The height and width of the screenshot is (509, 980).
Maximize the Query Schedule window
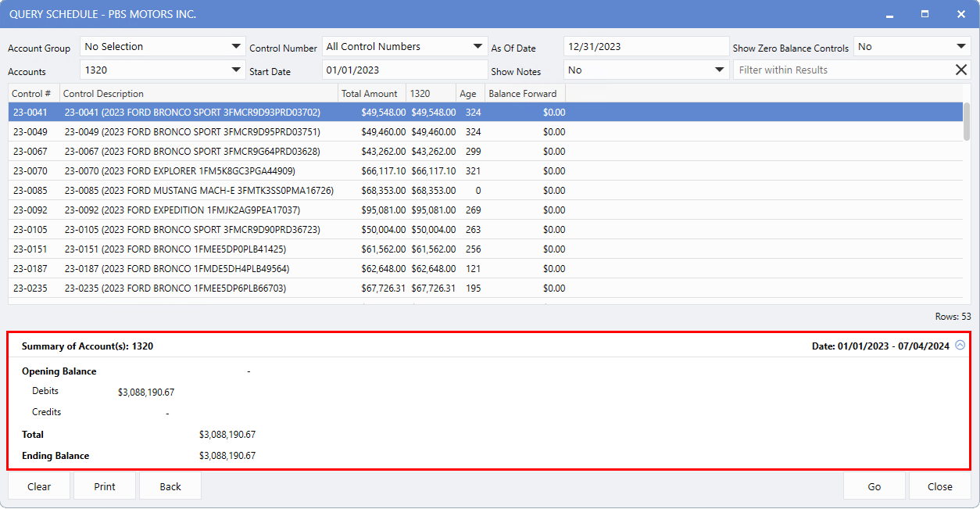tap(925, 14)
